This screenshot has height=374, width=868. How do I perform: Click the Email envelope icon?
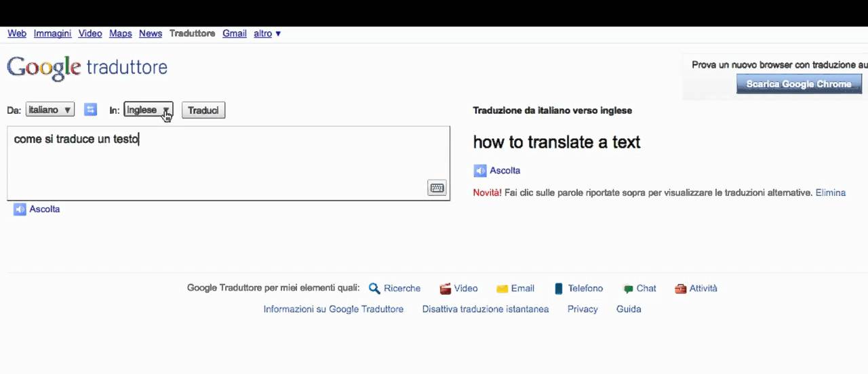point(502,289)
